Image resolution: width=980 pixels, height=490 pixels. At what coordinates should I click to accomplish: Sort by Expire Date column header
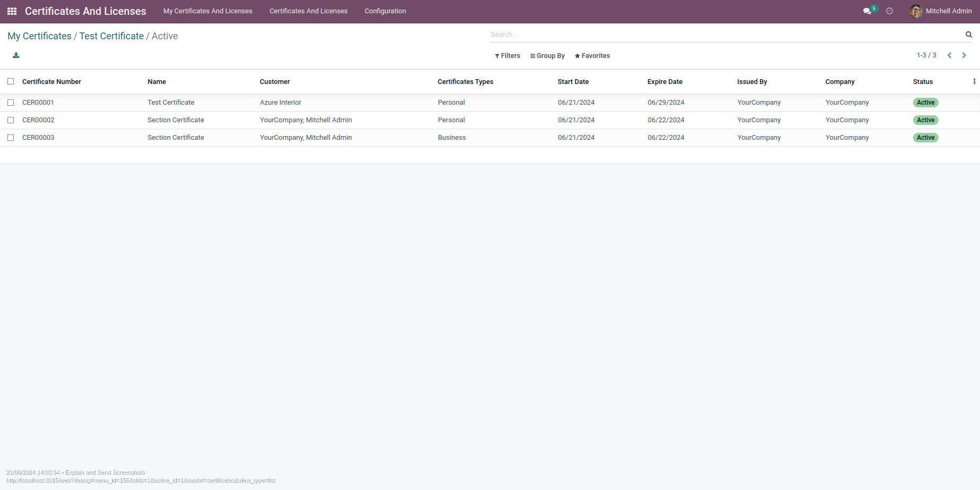[x=665, y=82]
